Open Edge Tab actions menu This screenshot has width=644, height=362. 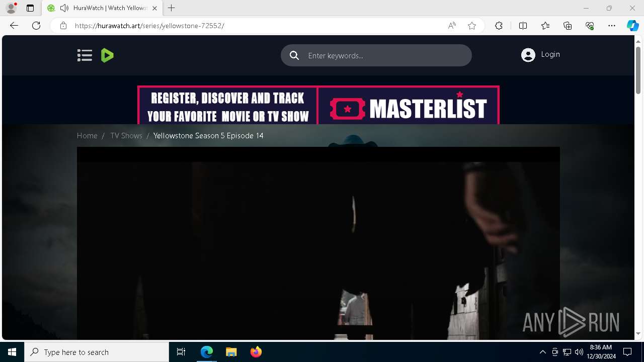point(30,8)
